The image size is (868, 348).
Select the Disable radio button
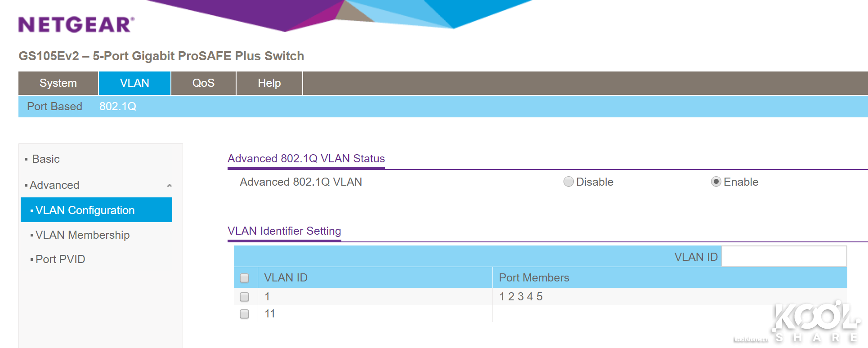tap(568, 182)
